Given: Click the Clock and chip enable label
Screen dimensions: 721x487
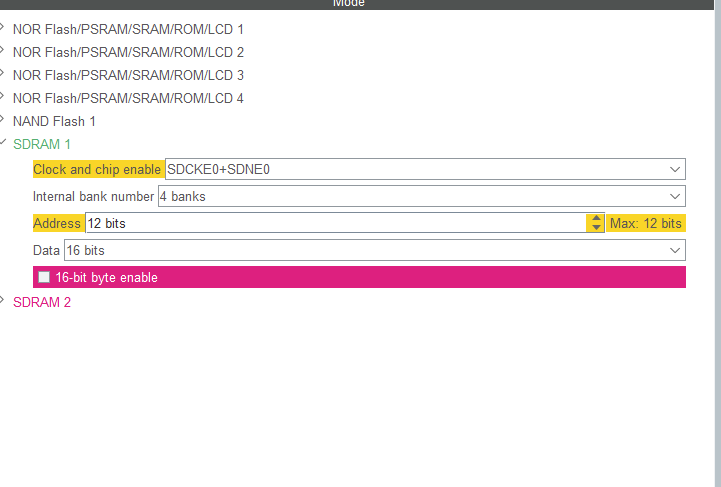Looking at the screenshot, I should click(97, 169).
